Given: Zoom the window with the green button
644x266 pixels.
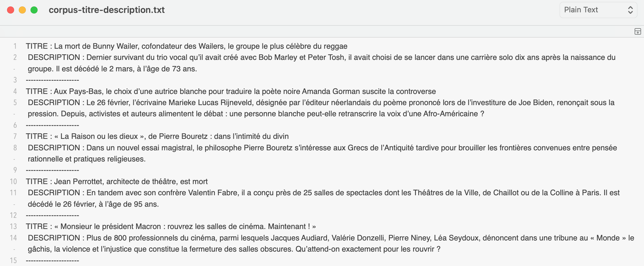Looking at the screenshot, I should (x=34, y=10).
